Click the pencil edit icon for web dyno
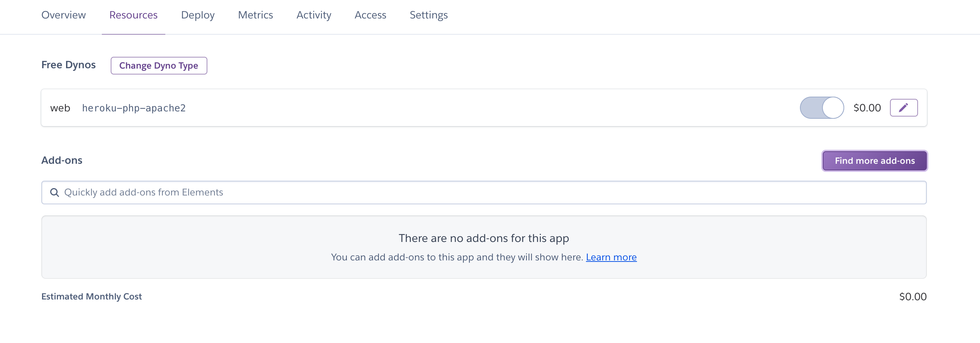 [904, 108]
